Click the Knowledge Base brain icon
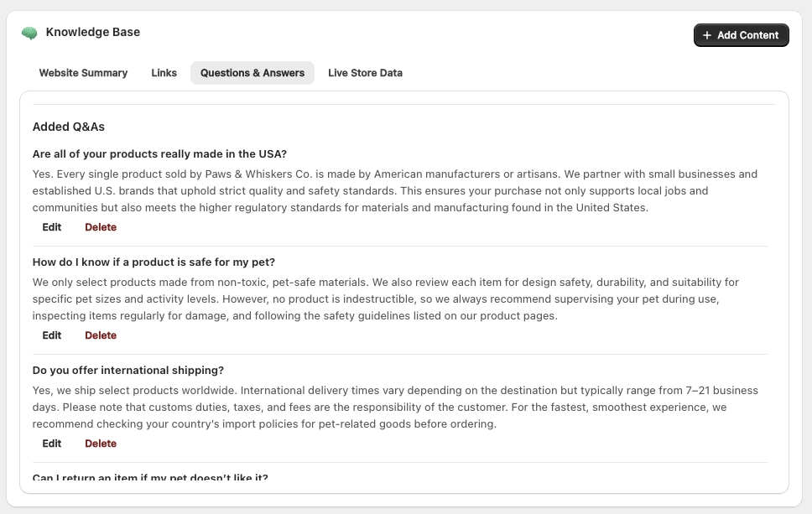 [29, 34]
